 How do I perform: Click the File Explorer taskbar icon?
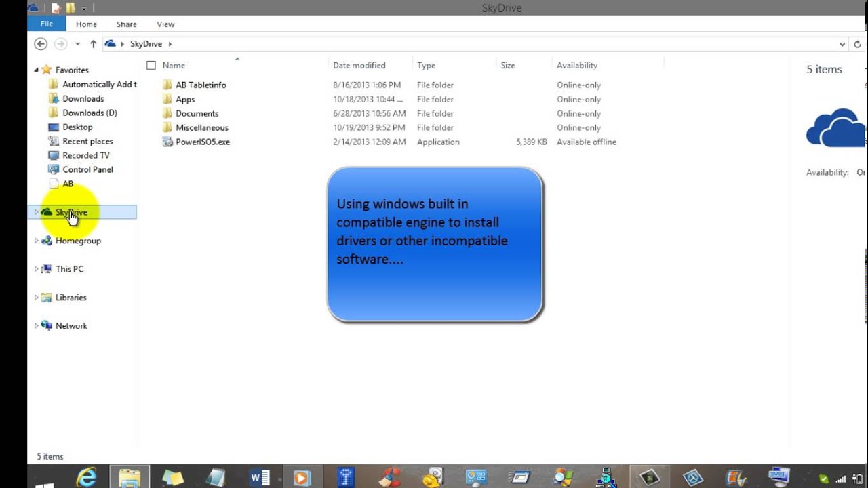(130, 477)
